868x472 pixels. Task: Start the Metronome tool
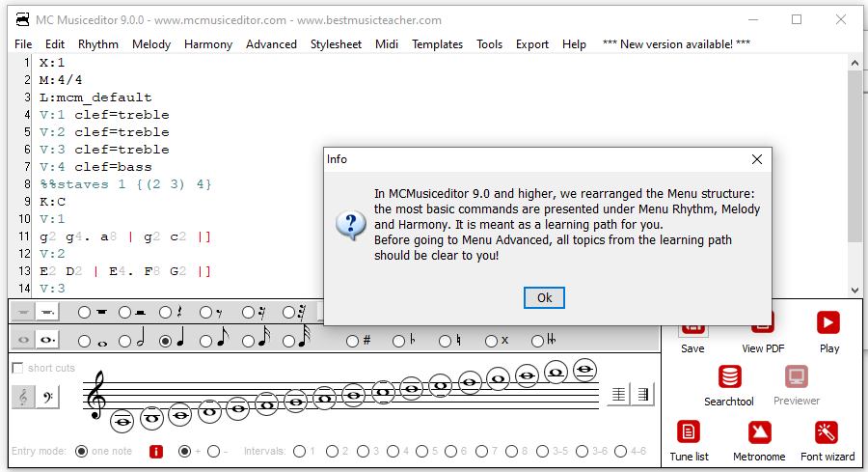pos(760,432)
